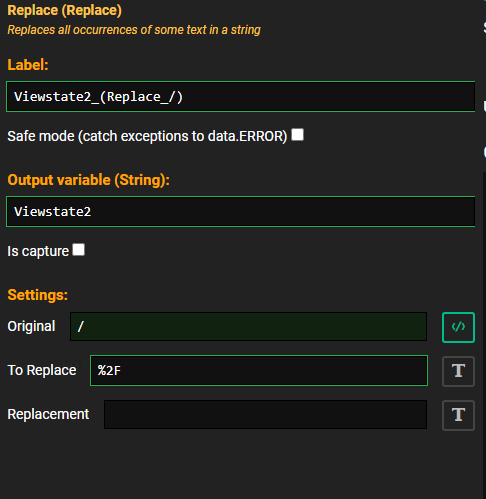Toggle the To Replace text-mode T icon

[458, 371]
